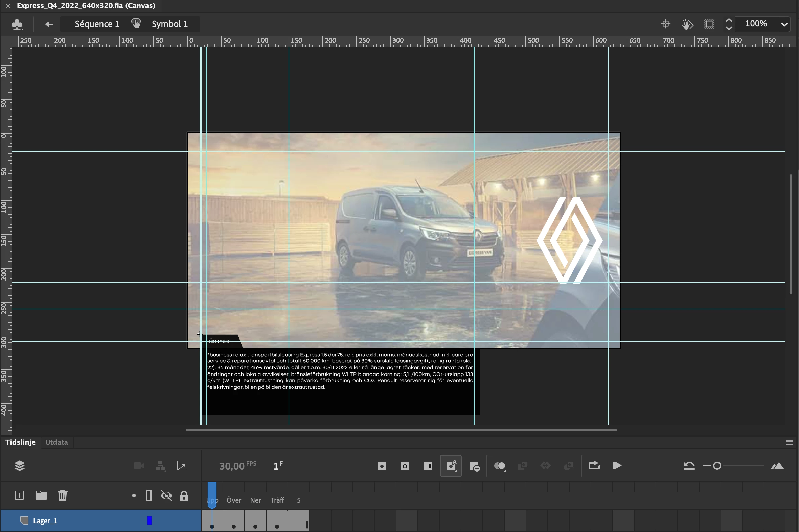Click the new folder icon

coord(41,495)
